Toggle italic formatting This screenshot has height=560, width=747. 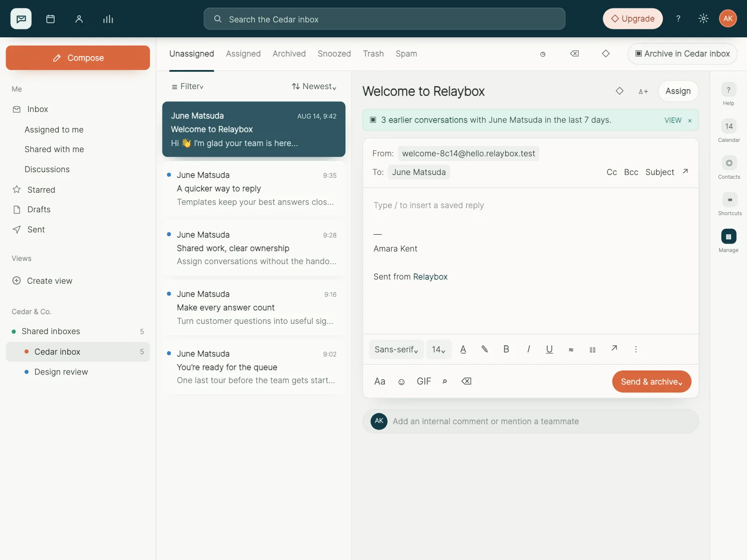pyautogui.click(x=528, y=349)
